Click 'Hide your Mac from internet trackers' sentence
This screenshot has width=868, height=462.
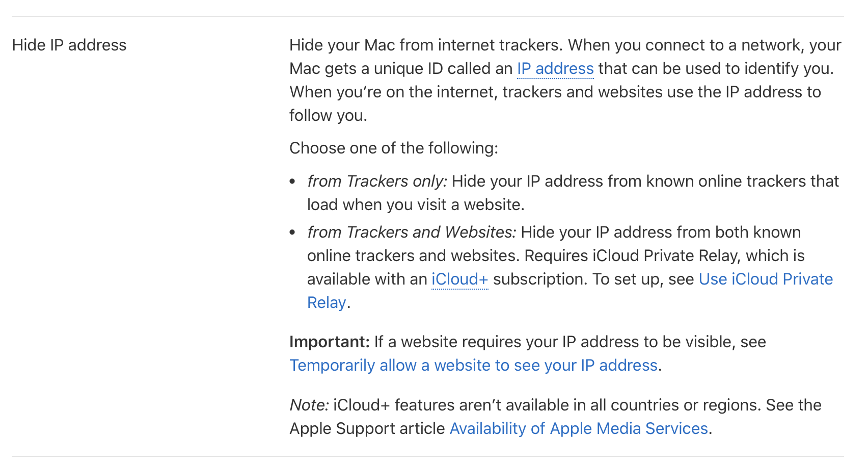425,45
